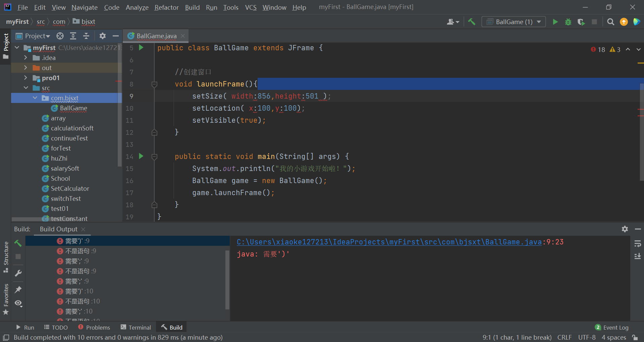Image resolution: width=644 pixels, height=342 pixels.
Task: Open the Problems tool tab
Action: [94, 327]
